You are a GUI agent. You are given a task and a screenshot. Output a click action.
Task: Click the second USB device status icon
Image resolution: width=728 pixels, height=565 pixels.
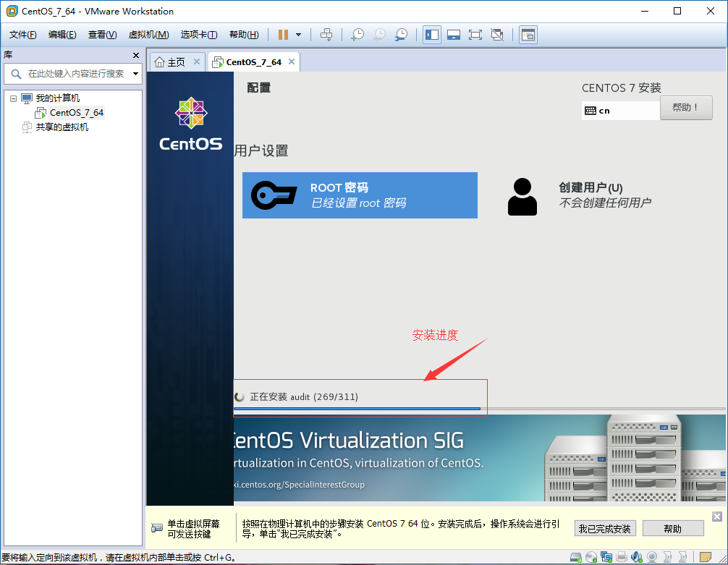(683, 556)
